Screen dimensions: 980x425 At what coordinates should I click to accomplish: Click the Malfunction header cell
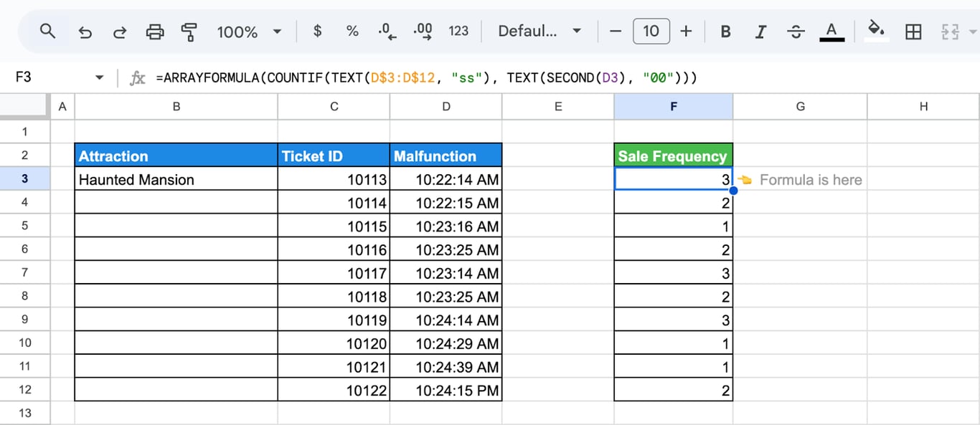[446, 156]
